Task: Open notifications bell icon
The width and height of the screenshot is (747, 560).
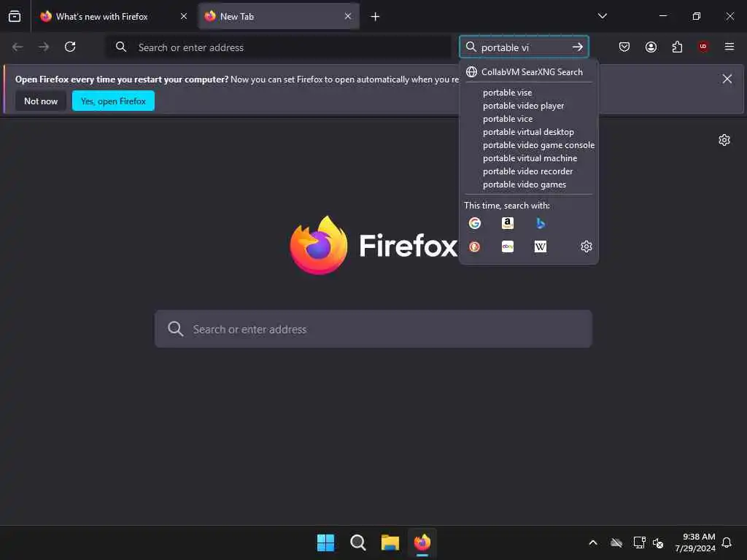Action: click(727, 542)
